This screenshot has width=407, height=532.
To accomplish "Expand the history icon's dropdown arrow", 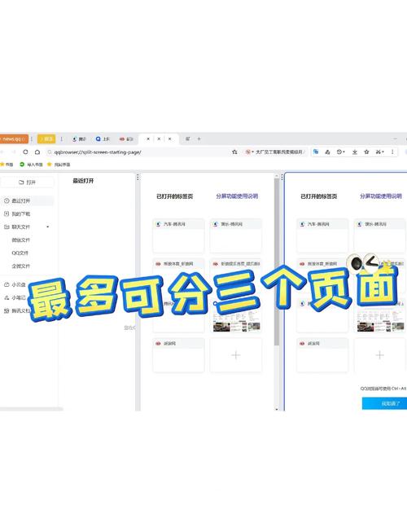I will tap(344, 152).
